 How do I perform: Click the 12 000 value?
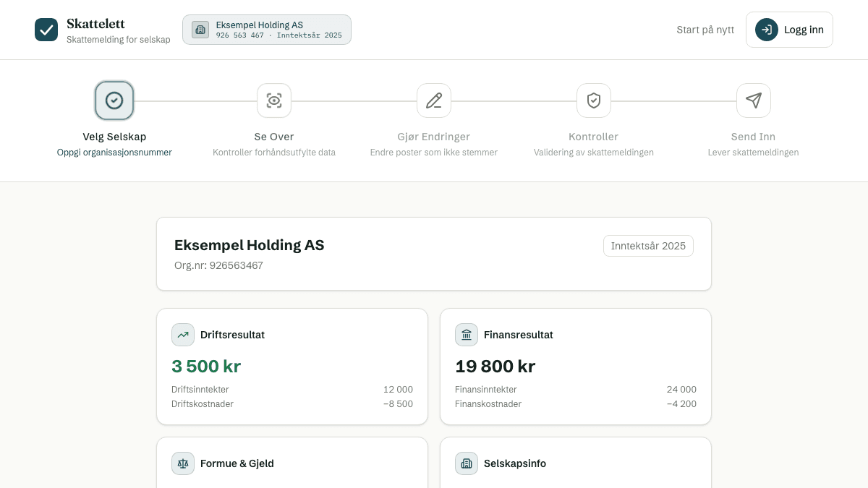click(x=399, y=390)
